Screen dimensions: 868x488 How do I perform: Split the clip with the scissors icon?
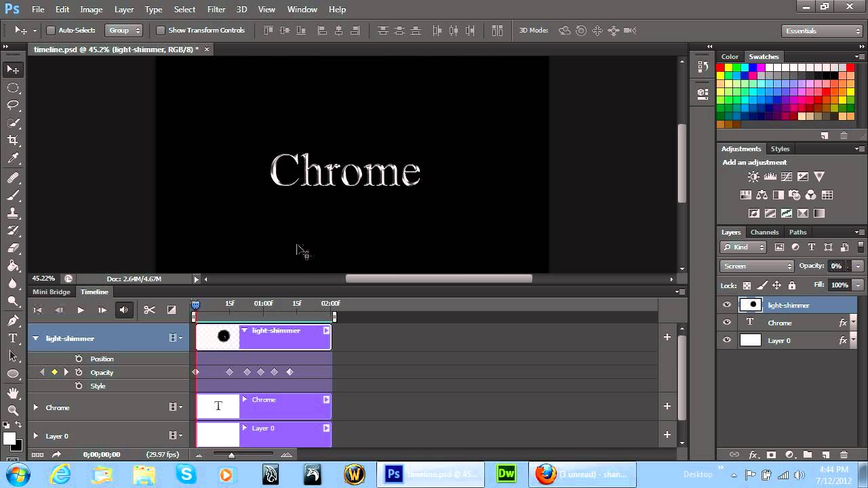[149, 310]
